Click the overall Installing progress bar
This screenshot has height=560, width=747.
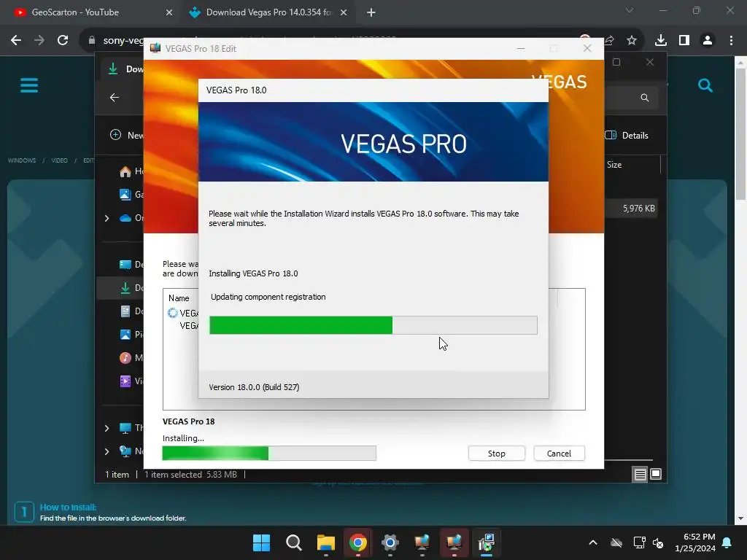click(x=269, y=454)
